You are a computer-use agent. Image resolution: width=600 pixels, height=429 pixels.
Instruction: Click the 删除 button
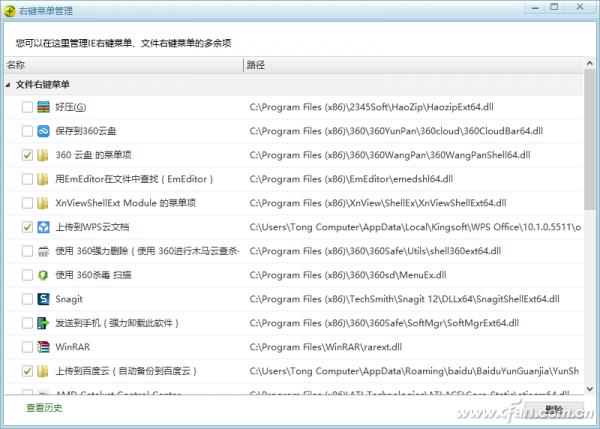coord(554,410)
